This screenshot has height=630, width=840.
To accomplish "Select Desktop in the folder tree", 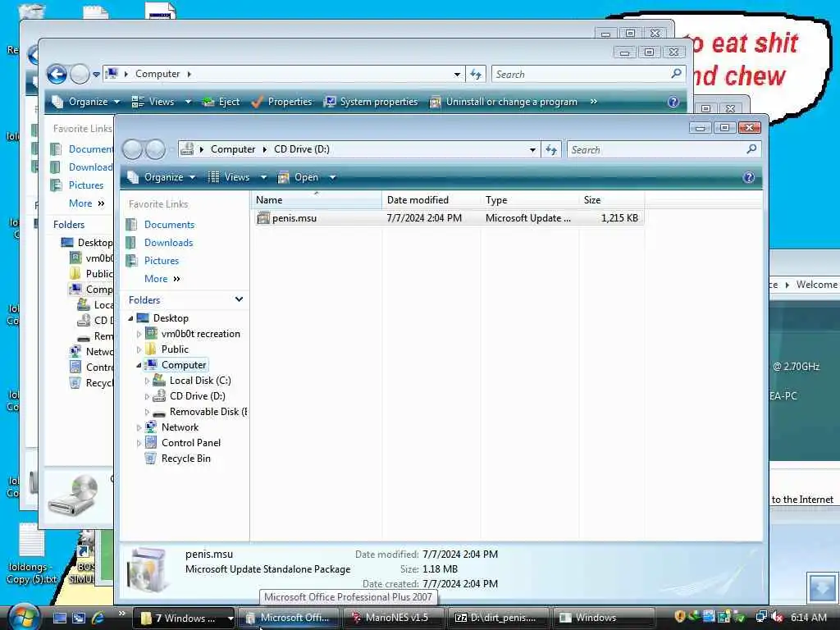I will [x=171, y=318].
